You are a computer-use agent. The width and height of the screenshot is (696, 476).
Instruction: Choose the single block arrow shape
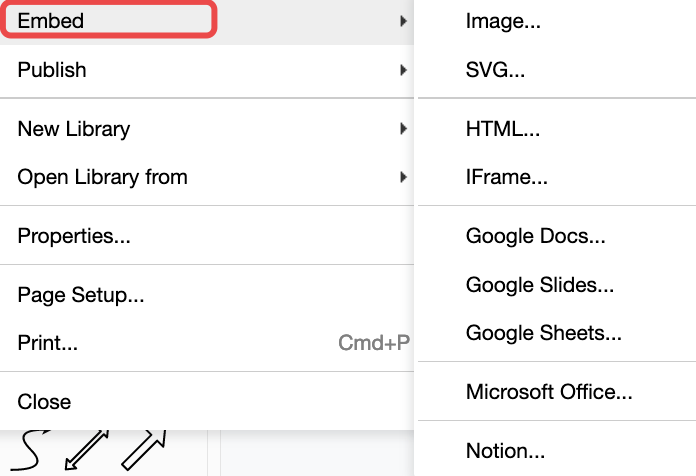click(x=143, y=451)
